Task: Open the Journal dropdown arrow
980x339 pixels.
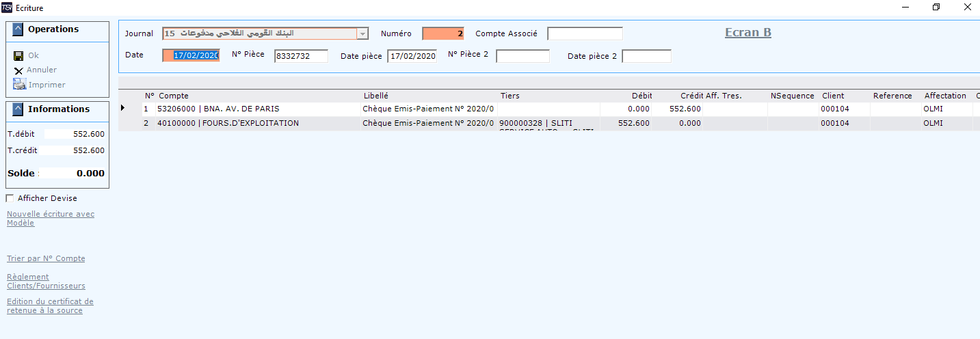Action: [x=362, y=33]
